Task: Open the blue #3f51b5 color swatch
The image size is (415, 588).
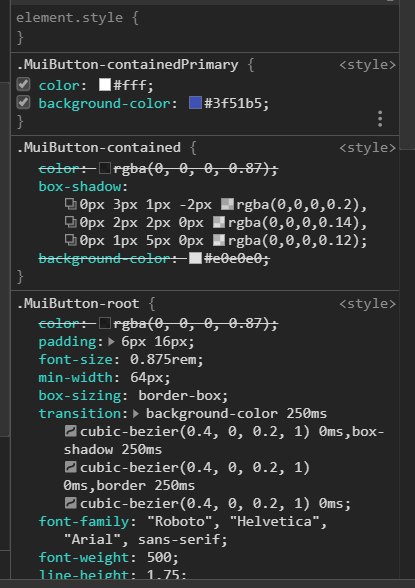Action: (x=195, y=103)
